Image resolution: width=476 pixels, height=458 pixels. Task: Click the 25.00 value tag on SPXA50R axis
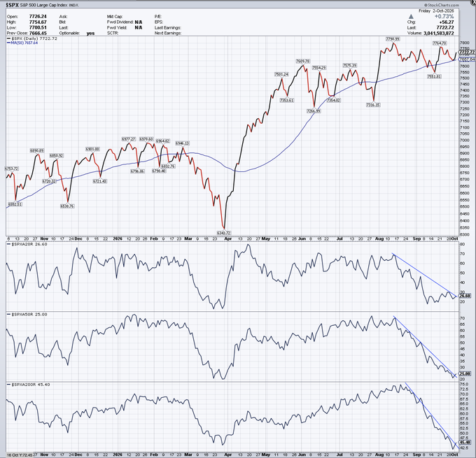point(465,373)
